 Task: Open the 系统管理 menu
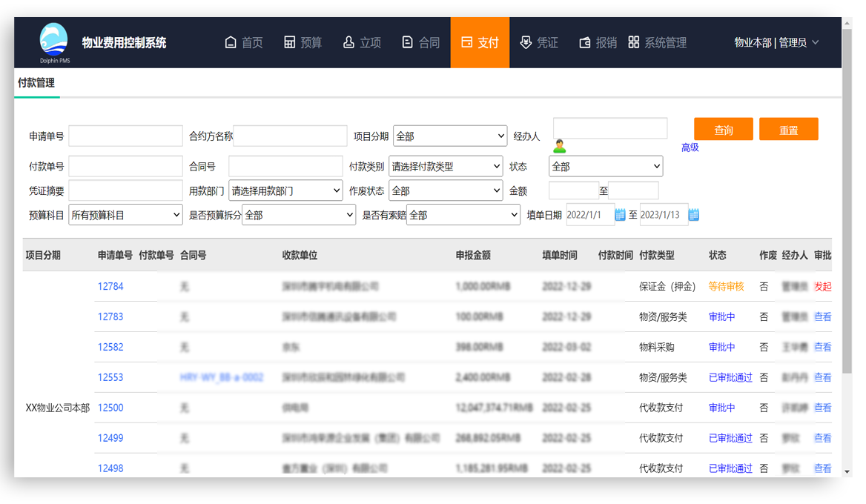pos(658,43)
